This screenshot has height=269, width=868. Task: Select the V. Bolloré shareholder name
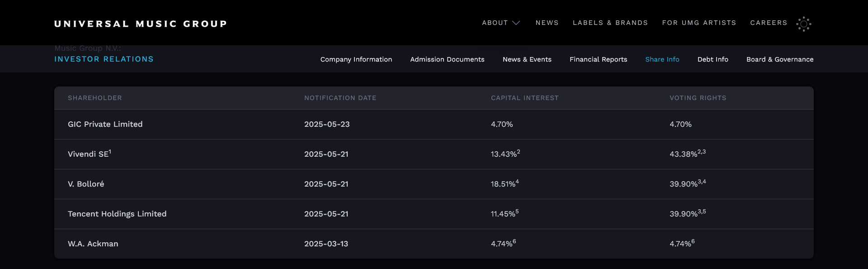[x=86, y=184]
